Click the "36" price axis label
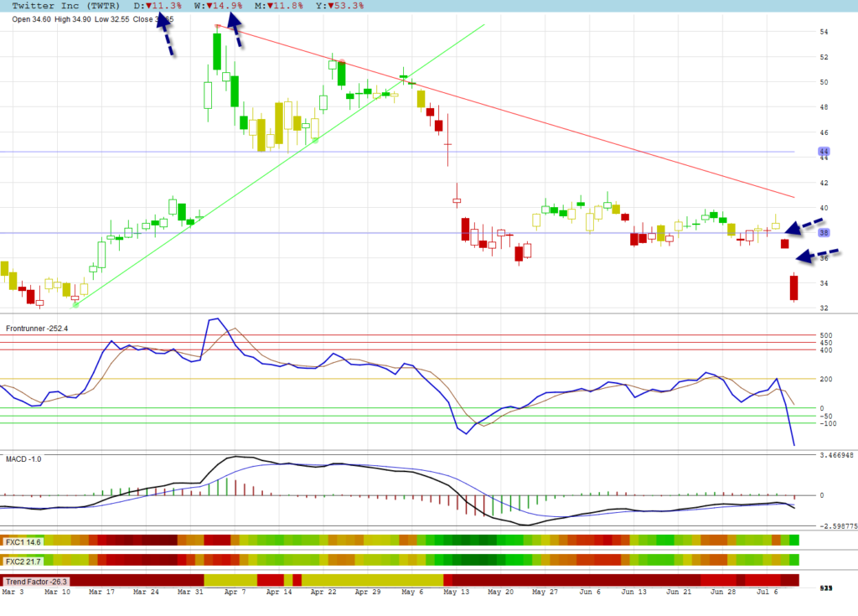The height and width of the screenshot is (616, 858). 824,258
